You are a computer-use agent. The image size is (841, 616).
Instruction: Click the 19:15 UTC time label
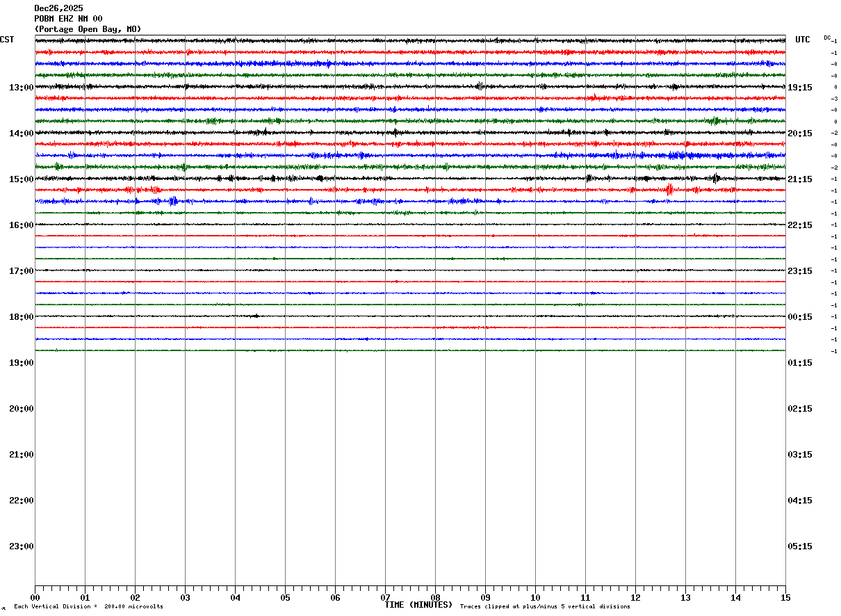[x=800, y=88]
